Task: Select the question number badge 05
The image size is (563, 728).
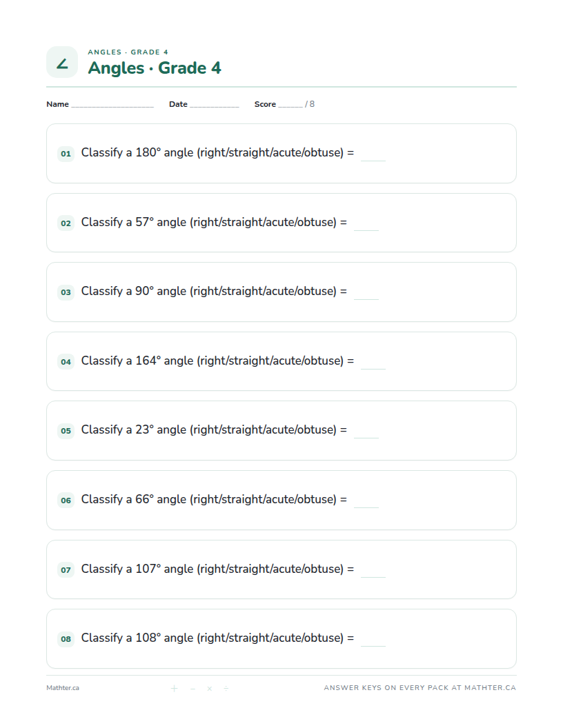Action: pos(66,431)
